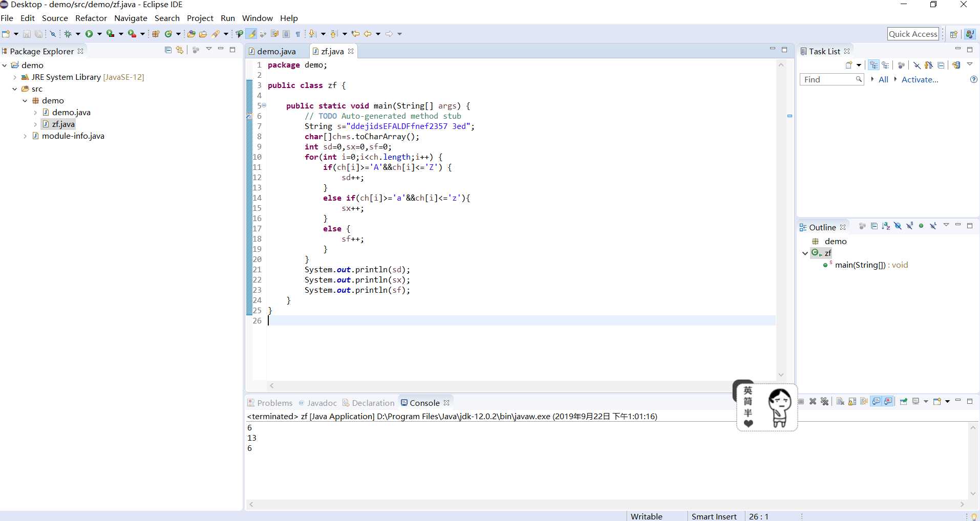Select demo.java in Package Explorer

[x=71, y=113]
